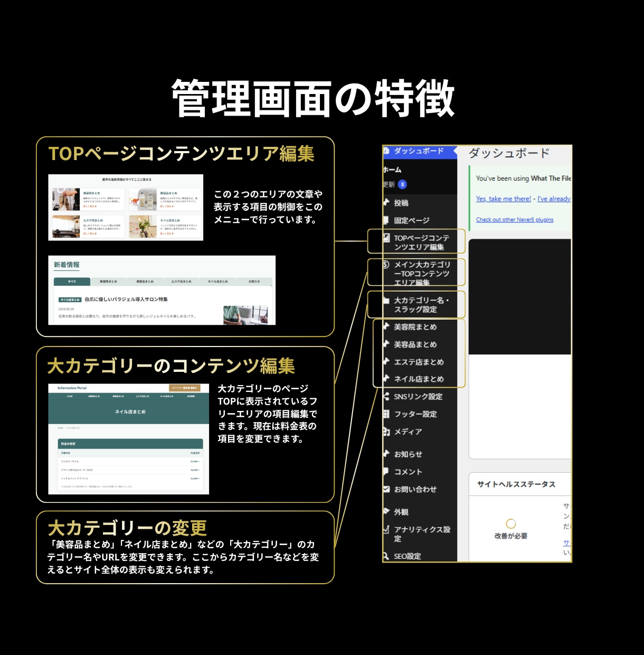Open article 自爪に優しいパラジェル導入サロン特集

126,300
